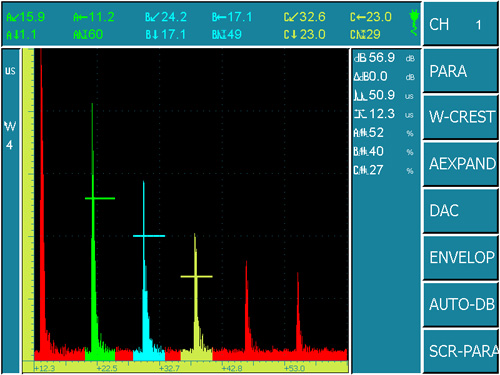Select the cyan gate B crosshair marker
The height and width of the screenshot is (375, 500).
coord(149,236)
